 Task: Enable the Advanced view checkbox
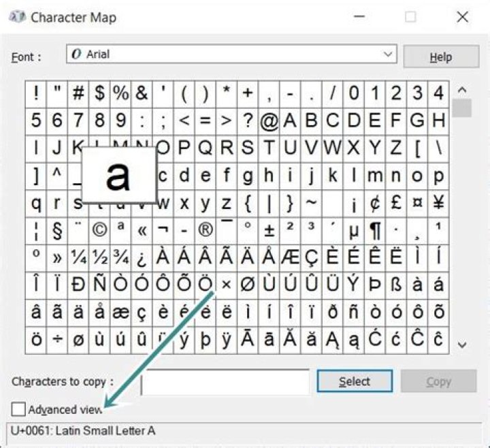(18, 409)
